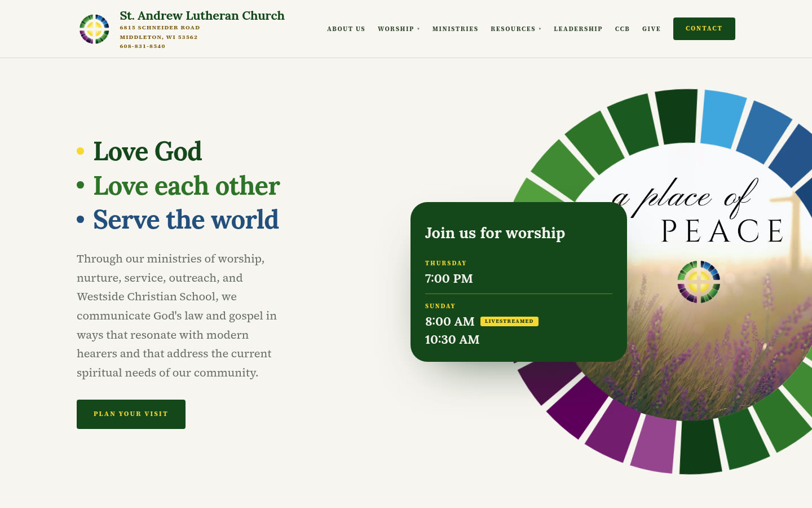Open the CCB nav link
Screen dimensions: 812x508
622,29
